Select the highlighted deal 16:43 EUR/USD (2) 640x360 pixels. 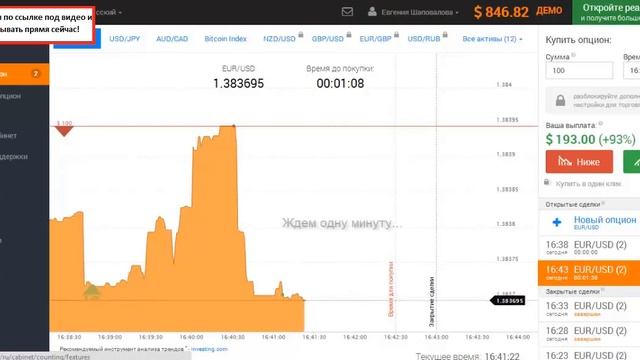tap(589, 272)
